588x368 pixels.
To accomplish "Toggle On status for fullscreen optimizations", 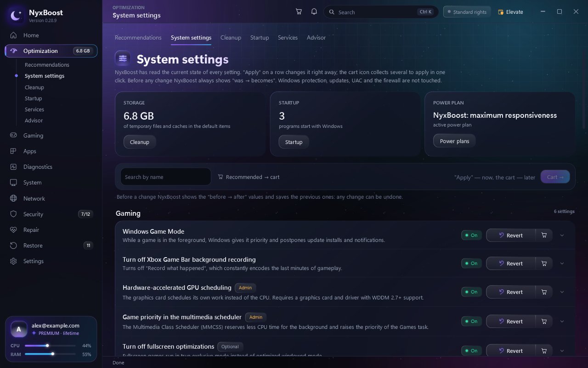I will coord(471,351).
